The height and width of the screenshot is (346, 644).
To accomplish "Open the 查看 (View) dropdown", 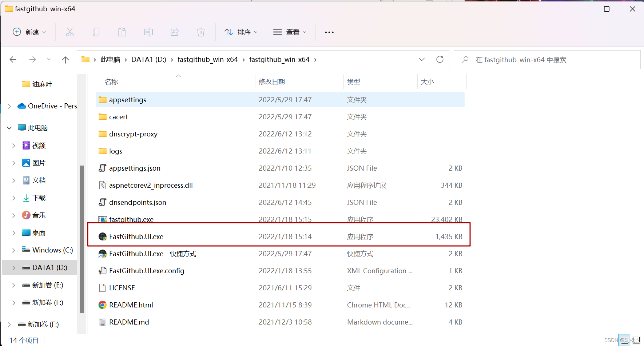I will click(x=290, y=32).
